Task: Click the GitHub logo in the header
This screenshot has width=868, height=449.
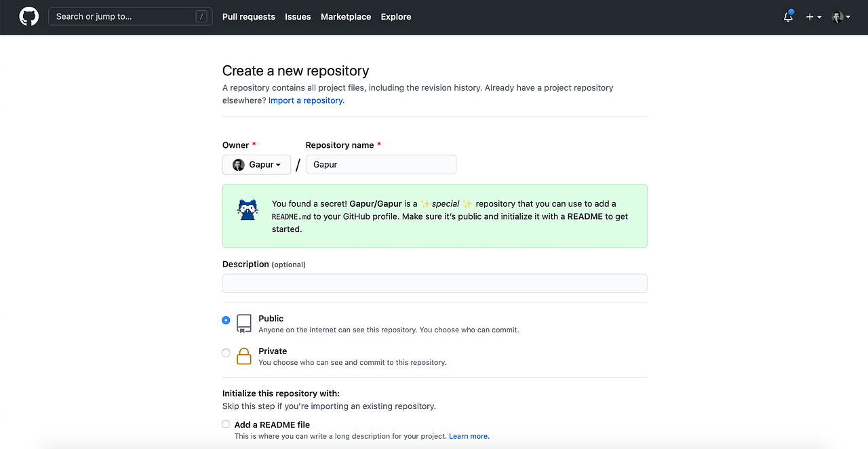Action: 28,16
